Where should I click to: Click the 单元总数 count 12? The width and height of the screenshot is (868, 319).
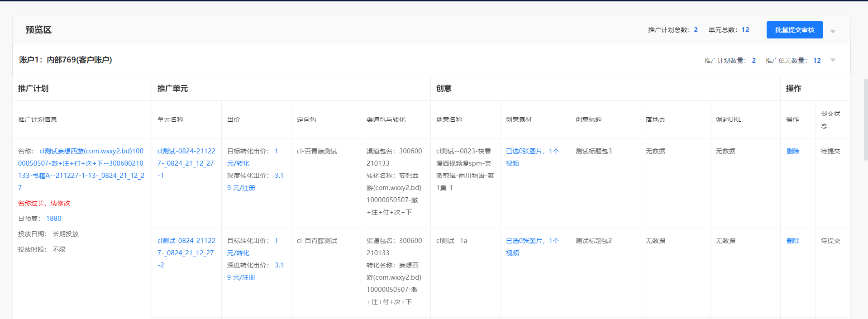click(x=745, y=30)
